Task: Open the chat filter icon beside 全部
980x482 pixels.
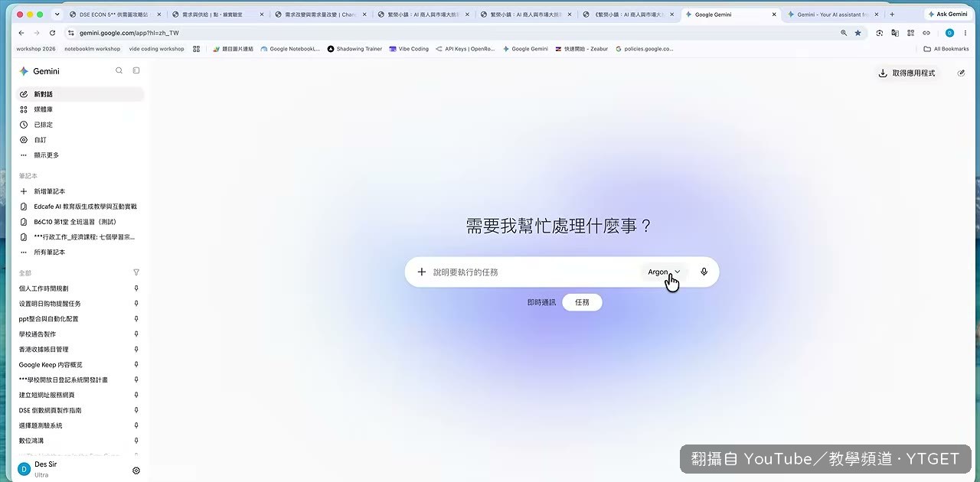Action: pyautogui.click(x=136, y=272)
